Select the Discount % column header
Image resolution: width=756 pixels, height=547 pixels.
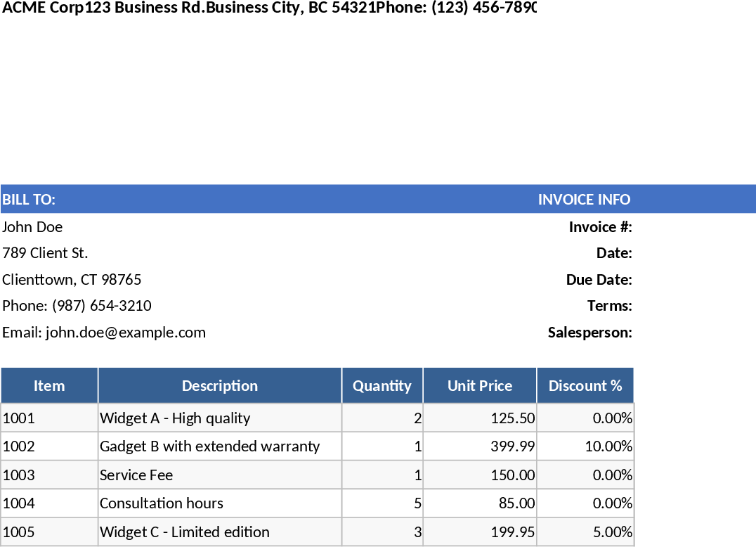tap(585, 385)
